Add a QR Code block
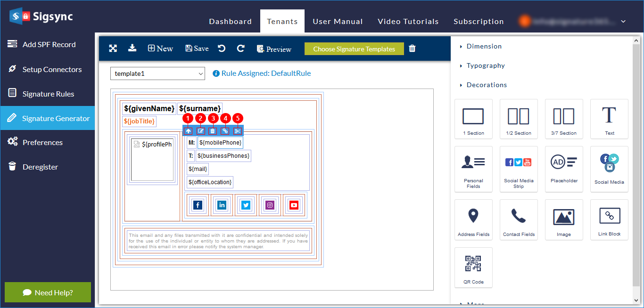Screen dimensions: 644x308 [x=473, y=267]
